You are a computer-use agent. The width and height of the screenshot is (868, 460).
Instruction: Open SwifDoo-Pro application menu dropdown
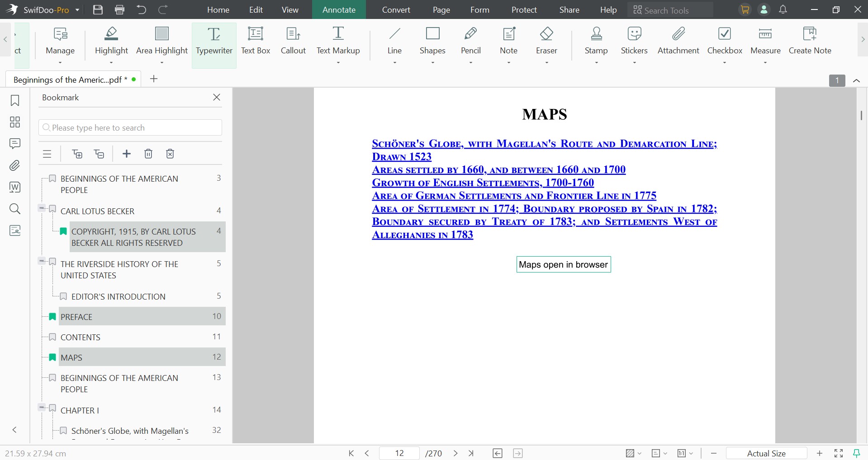(77, 10)
